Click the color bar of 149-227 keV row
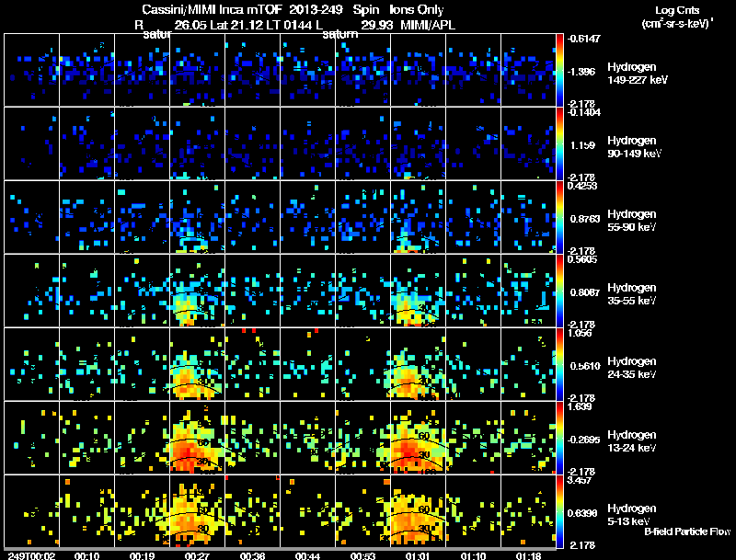 coord(559,70)
